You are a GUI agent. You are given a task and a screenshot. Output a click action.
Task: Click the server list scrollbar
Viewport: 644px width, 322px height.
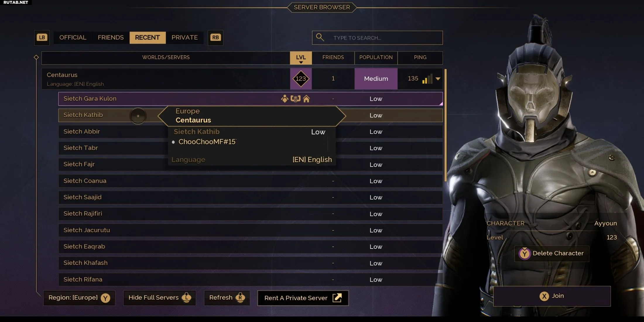tap(446, 125)
